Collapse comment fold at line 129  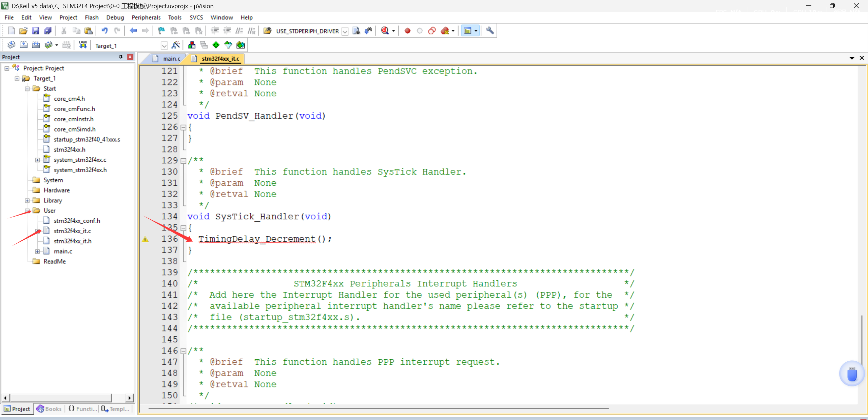pyautogui.click(x=184, y=161)
